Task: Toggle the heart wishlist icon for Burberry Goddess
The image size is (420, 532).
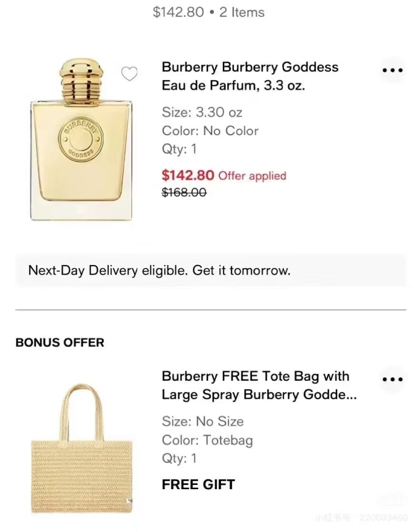Action: (129, 74)
